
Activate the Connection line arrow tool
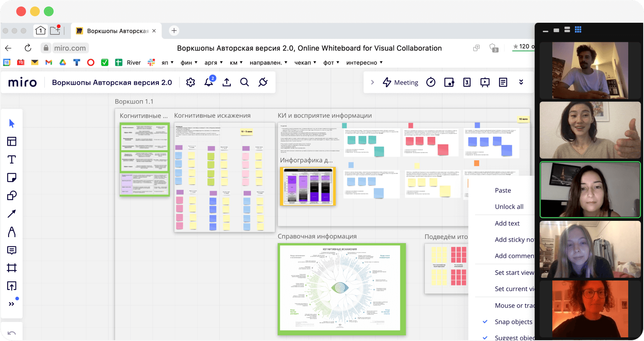(x=12, y=214)
